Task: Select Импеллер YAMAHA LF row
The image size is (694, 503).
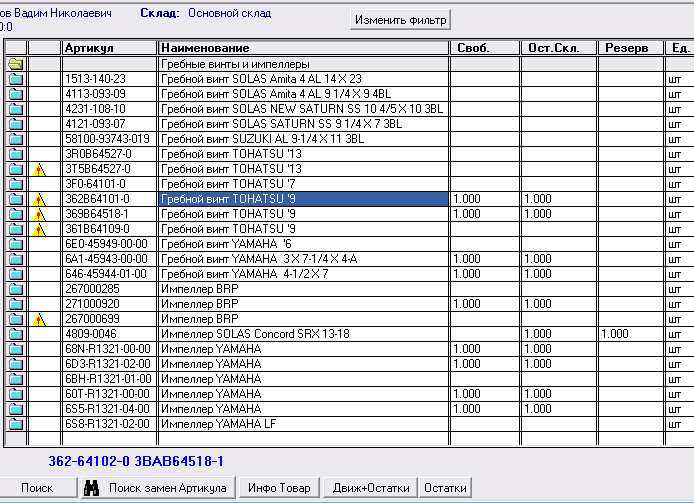Action: pyautogui.click(x=304, y=424)
